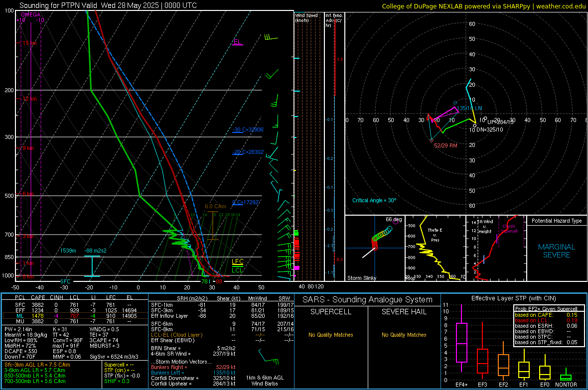Select the '-30 C=32906'' height label
Screen dimensions: 588x390
pos(248,130)
